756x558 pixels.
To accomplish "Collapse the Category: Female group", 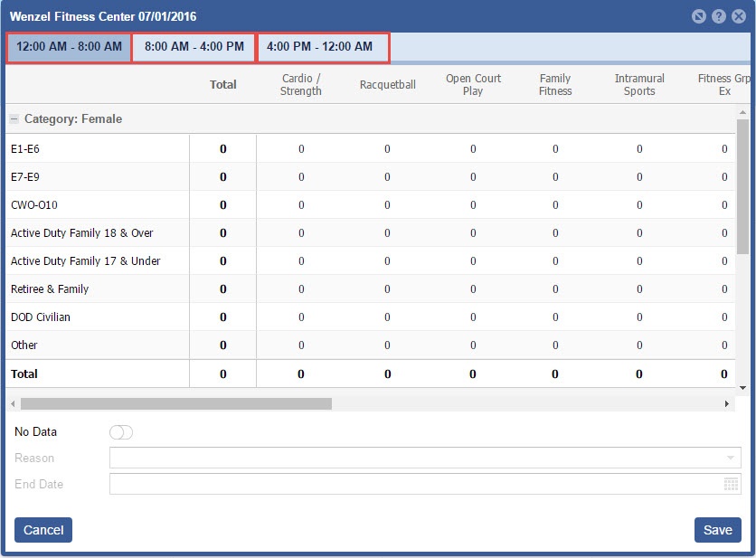I will (14, 119).
